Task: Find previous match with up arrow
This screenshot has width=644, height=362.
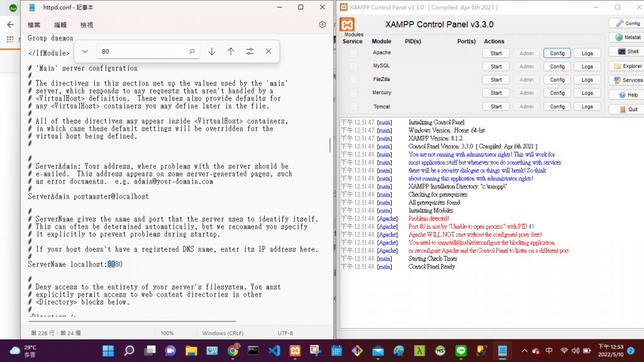Action: point(231,52)
